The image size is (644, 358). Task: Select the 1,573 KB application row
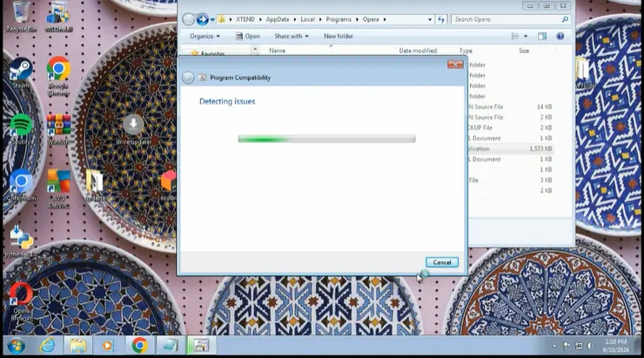(x=511, y=149)
